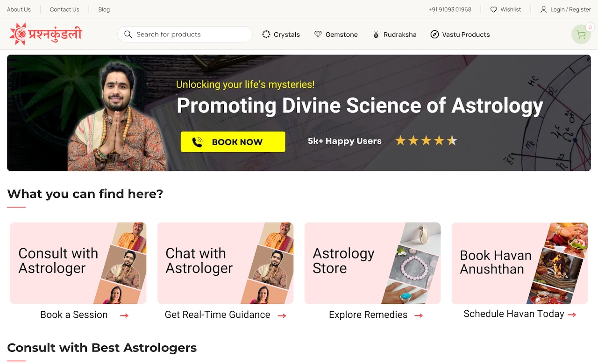
Task: Click the Prashnakundali logo
Action: [45, 34]
